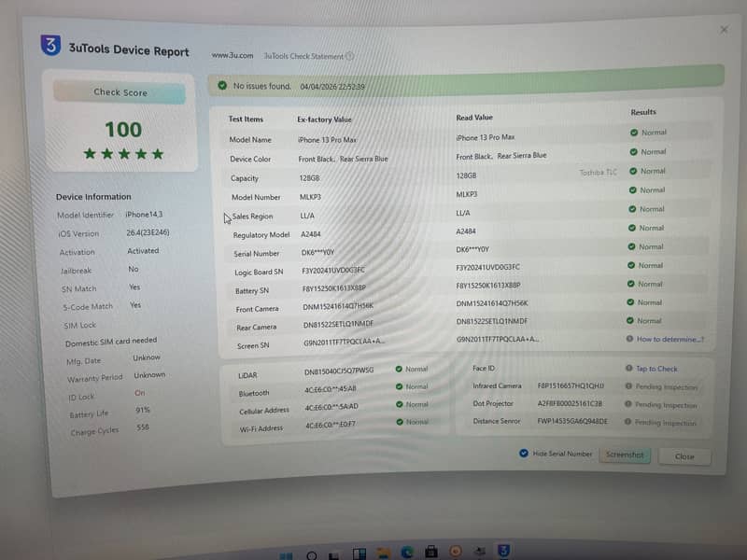Click the Toshiba TLC label in Capacity row
The image size is (747, 560).
tap(598, 173)
